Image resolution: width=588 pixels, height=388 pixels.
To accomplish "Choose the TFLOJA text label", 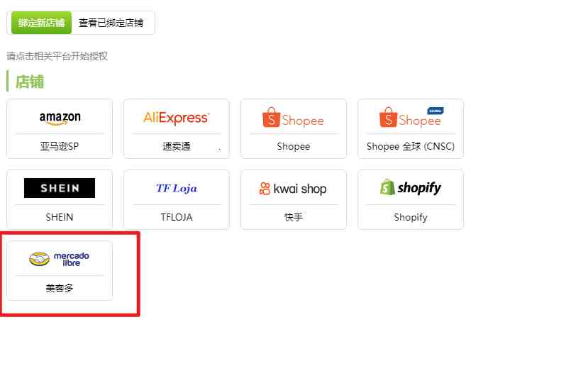I will (x=177, y=217).
